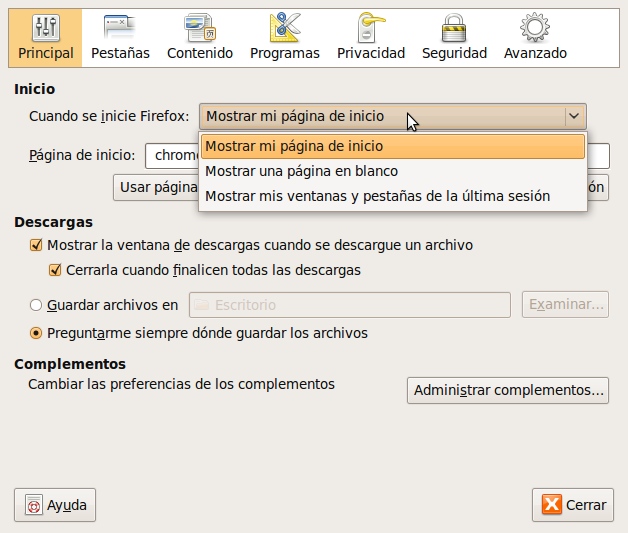Screen dimensions: 628x533
Task: Select Preguntarme siempre dónde guardar los archivos
Action: pos(36,333)
